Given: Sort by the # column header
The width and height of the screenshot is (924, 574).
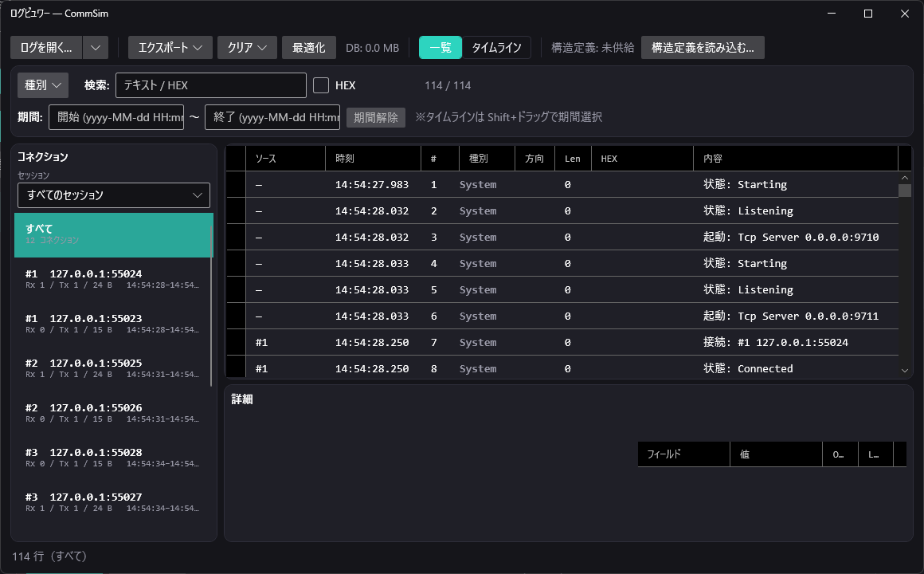Looking at the screenshot, I should tap(440, 159).
